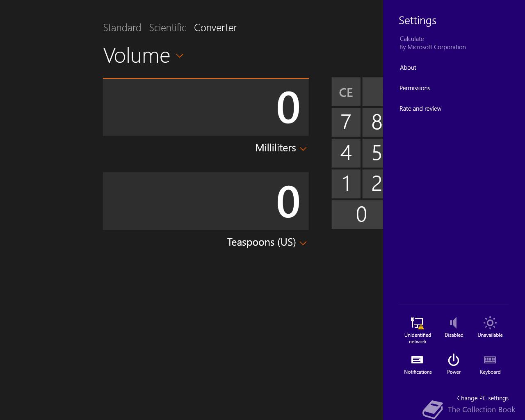Tap the 8 key on keypad
Image resolution: width=525 pixels, height=420 pixels.
point(373,122)
